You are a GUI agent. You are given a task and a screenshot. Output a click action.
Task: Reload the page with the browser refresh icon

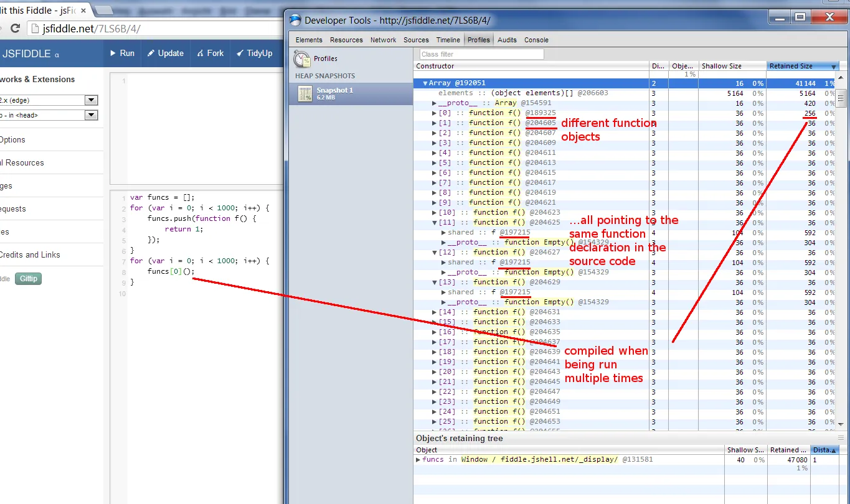tap(16, 29)
